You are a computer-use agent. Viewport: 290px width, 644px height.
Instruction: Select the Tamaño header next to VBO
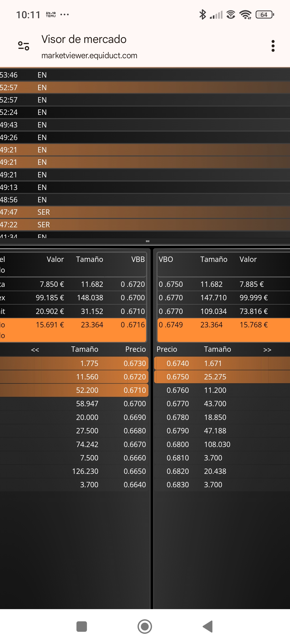(214, 259)
